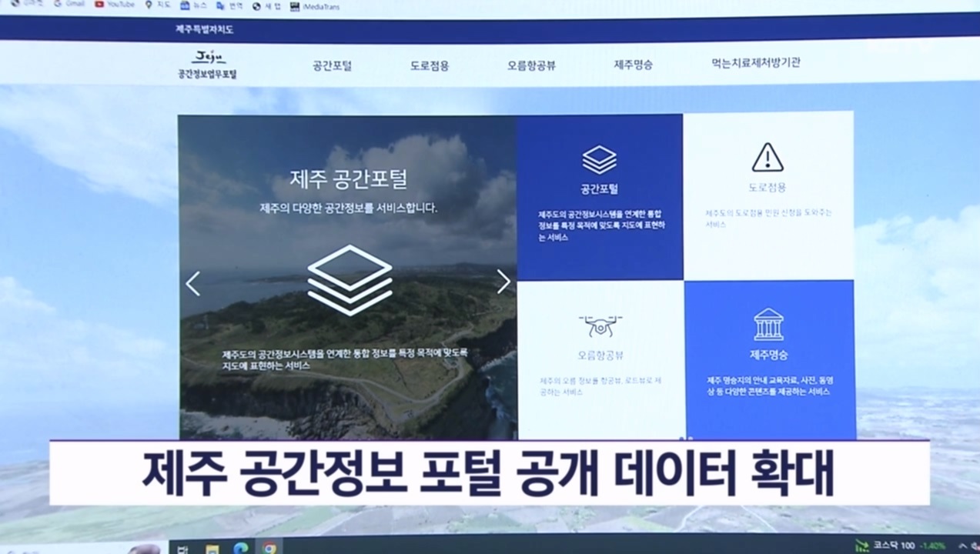
Task: Go to 먹는치료제처방기관 in the top menu
Action: tap(755, 63)
